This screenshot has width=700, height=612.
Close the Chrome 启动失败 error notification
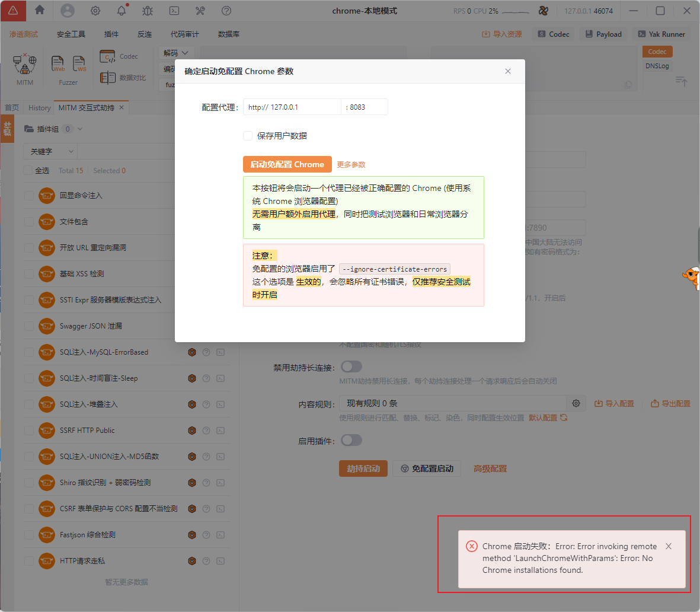point(669,546)
